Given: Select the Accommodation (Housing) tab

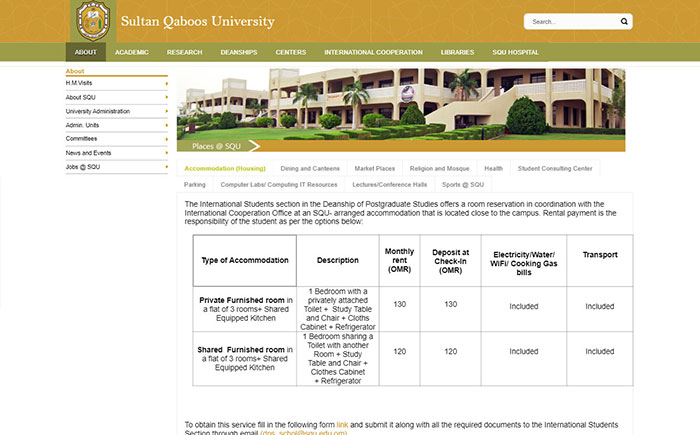Looking at the screenshot, I should 225,168.
